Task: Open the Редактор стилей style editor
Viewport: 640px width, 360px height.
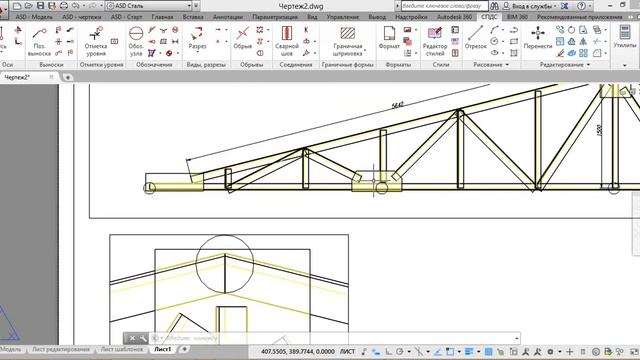Action: (435, 41)
